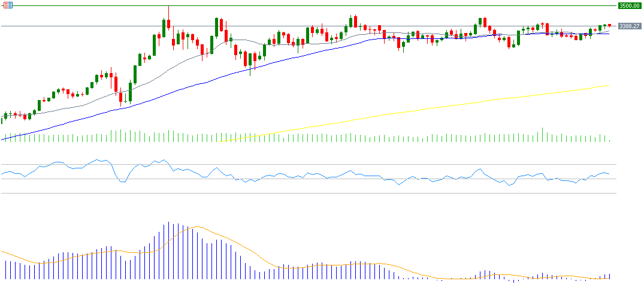Click the candle wick touching the 3500 line
Viewport: 644px width, 299px height.
(169, 12)
